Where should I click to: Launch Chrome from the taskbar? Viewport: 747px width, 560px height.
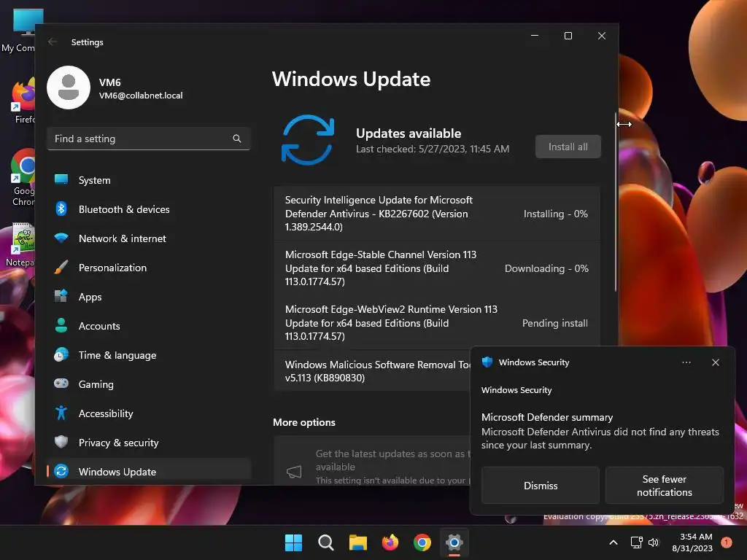(x=422, y=542)
